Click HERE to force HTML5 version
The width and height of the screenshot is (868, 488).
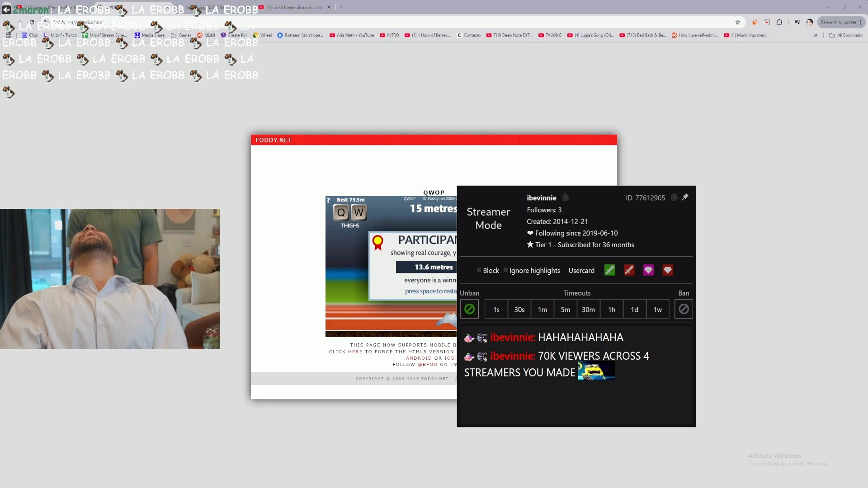(355, 352)
